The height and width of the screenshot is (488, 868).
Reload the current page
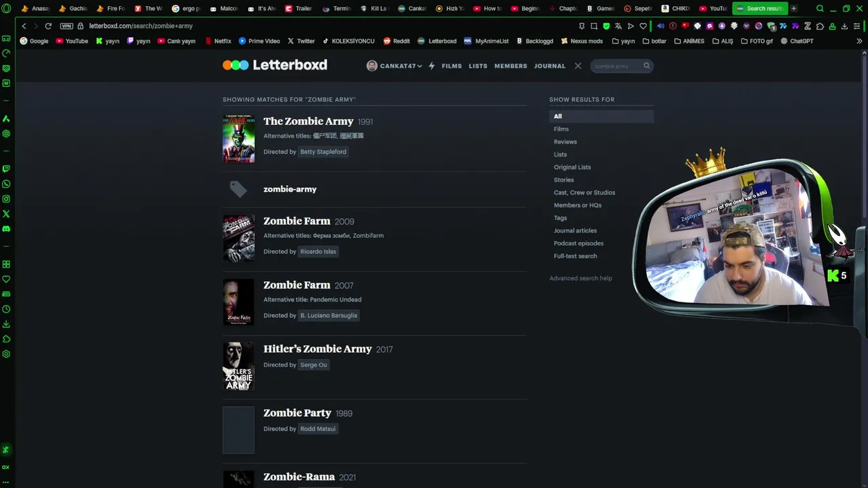coord(48,26)
